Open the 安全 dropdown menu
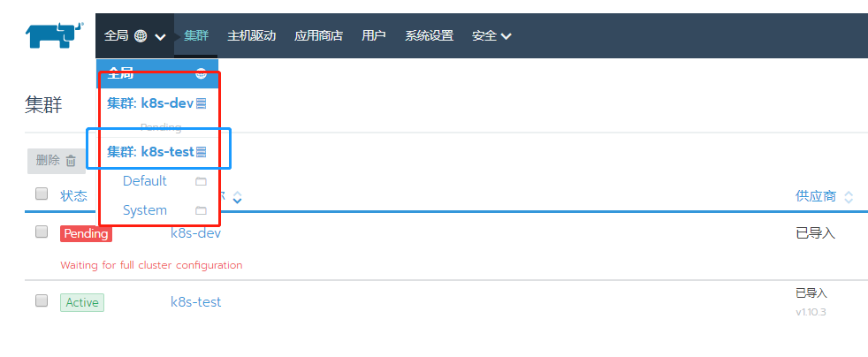The height and width of the screenshot is (357, 868). [491, 36]
